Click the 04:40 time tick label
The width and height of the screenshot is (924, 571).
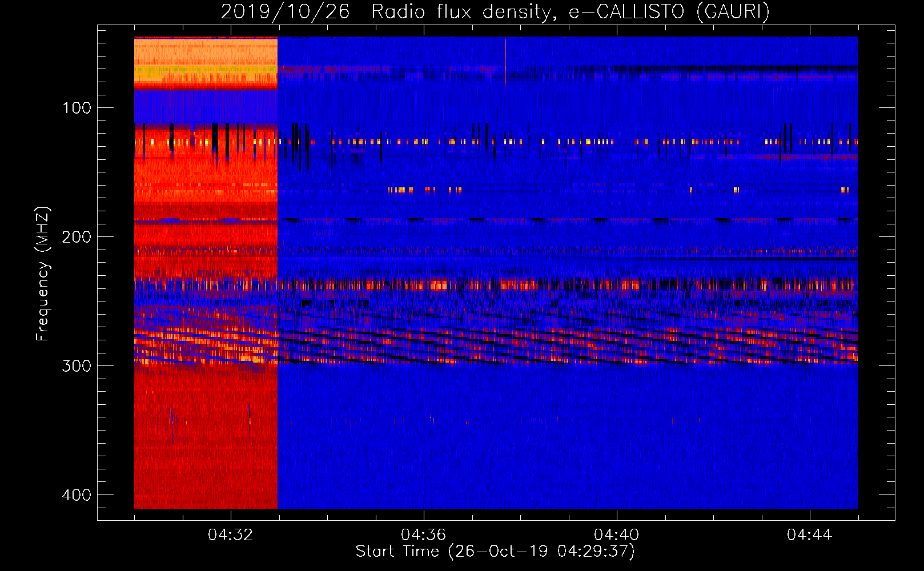point(617,535)
